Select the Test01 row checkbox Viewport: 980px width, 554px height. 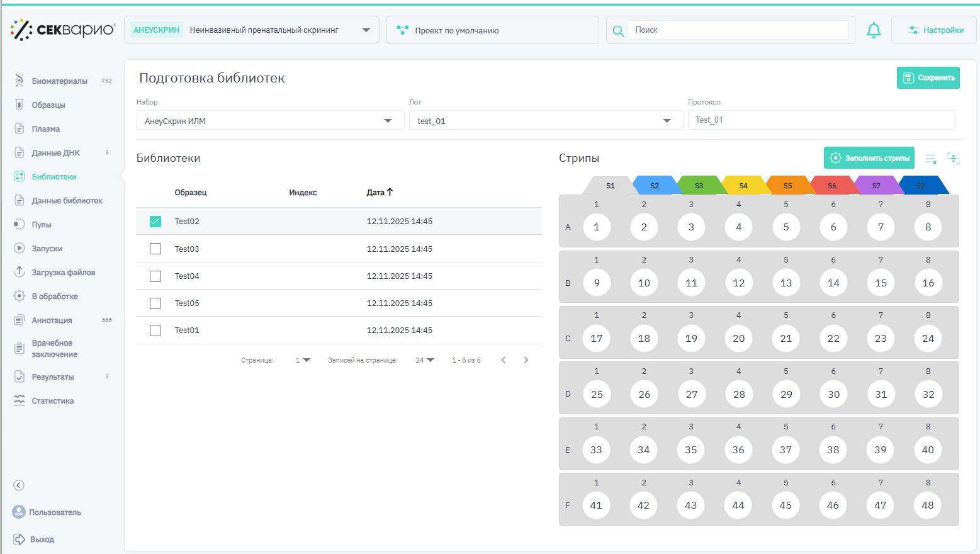click(155, 331)
